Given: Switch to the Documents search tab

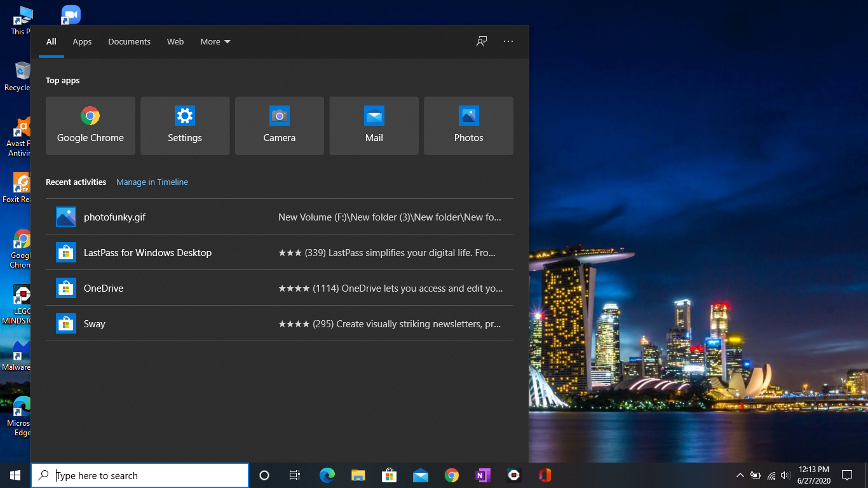Looking at the screenshot, I should [x=129, y=41].
